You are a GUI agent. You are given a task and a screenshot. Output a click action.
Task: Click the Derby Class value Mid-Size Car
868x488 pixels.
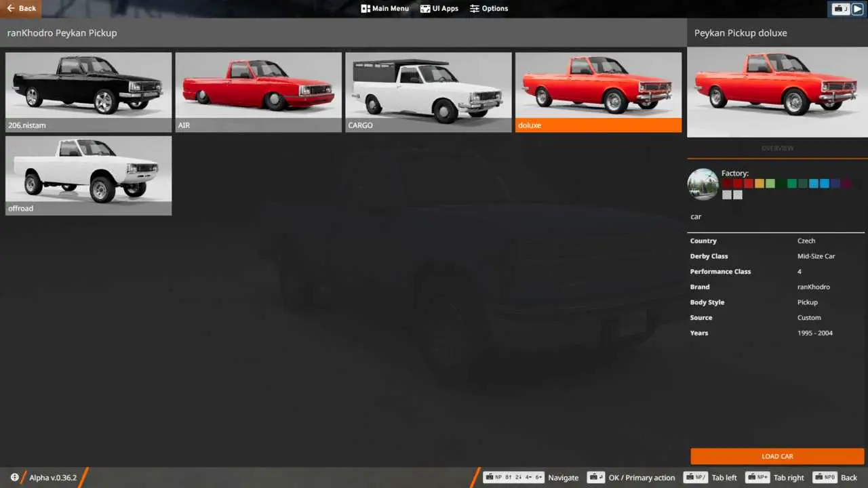coord(816,256)
